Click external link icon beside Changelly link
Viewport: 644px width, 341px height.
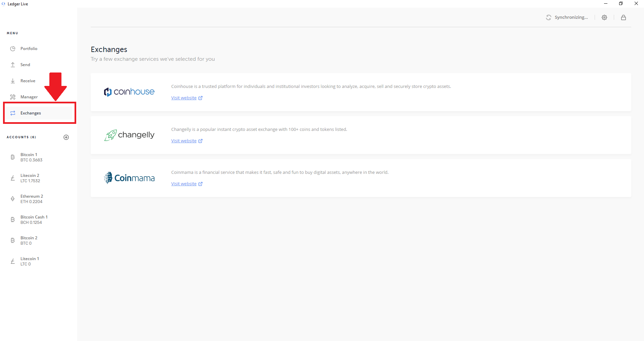200,141
